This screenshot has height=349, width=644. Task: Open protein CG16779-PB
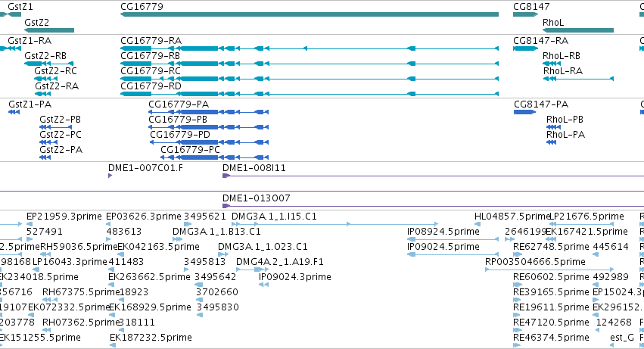(178, 120)
